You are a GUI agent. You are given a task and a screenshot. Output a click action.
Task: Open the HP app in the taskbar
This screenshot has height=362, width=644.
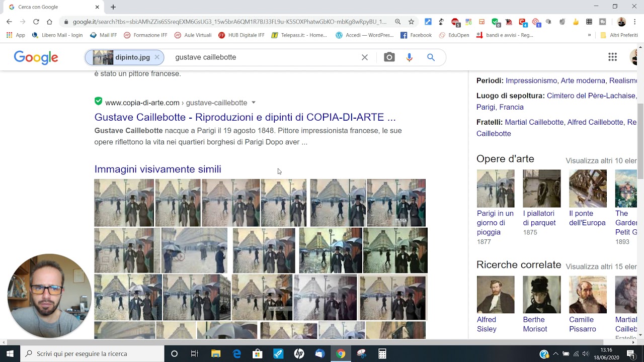click(299, 353)
